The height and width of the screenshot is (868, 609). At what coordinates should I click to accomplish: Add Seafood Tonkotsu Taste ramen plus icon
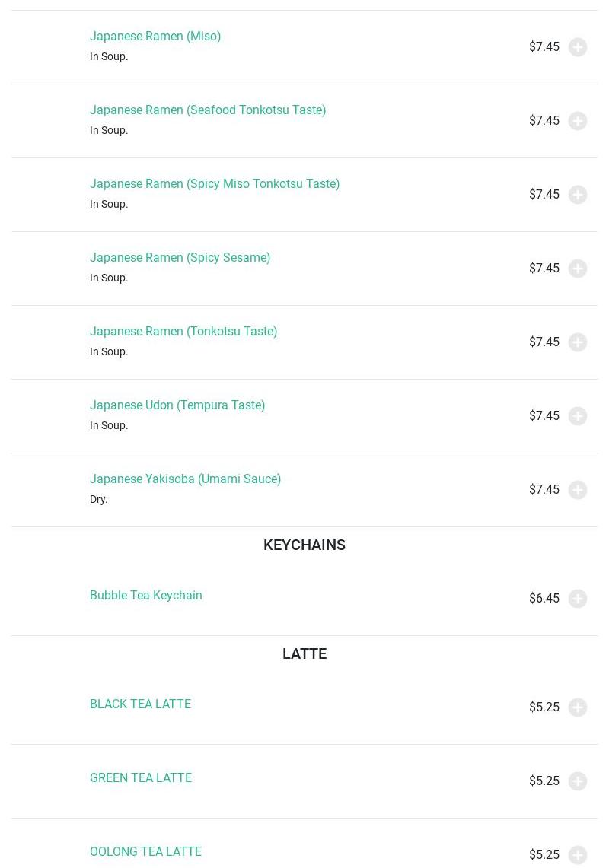[x=578, y=121]
